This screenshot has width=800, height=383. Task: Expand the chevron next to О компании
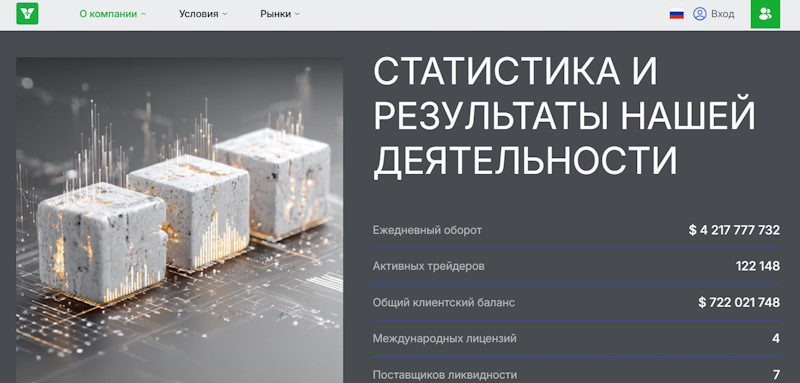[x=143, y=14]
